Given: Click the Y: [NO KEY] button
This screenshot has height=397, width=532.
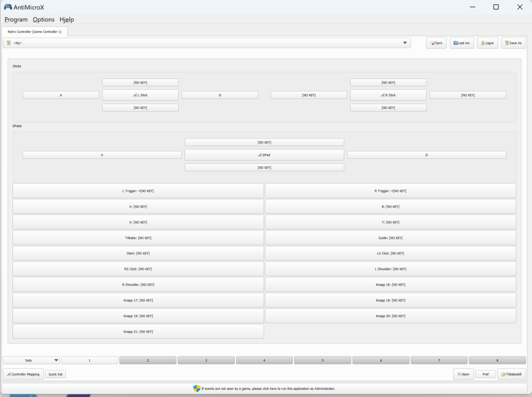Looking at the screenshot, I should point(391,223).
